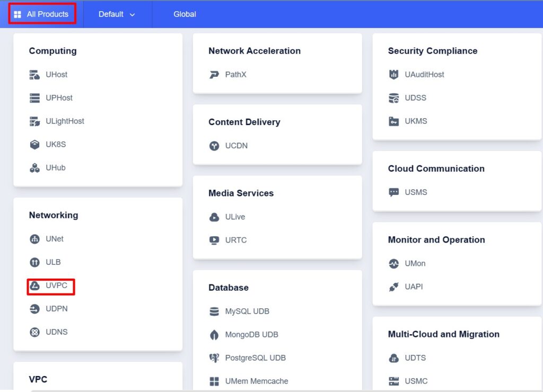Click the UAPI link under Monitor and Operation

[x=413, y=287]
